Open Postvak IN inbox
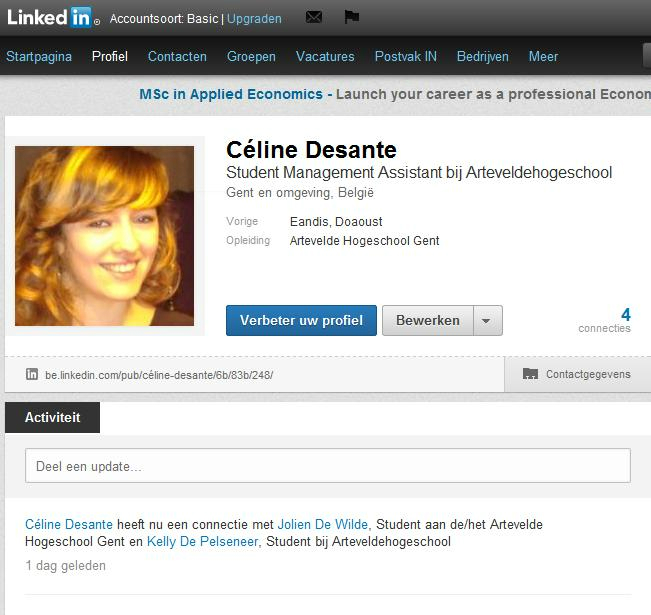Viewport: 651px width, 615px height. [x=405, y=57]
